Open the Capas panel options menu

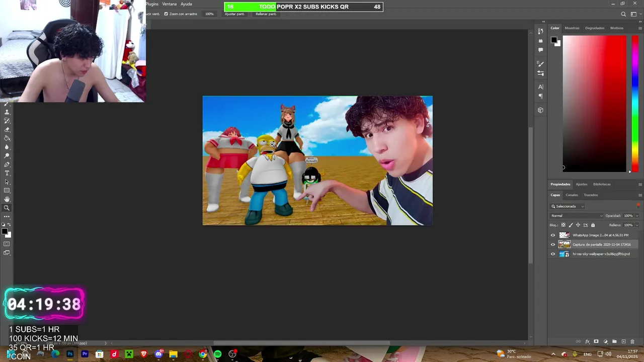point(640,195)
